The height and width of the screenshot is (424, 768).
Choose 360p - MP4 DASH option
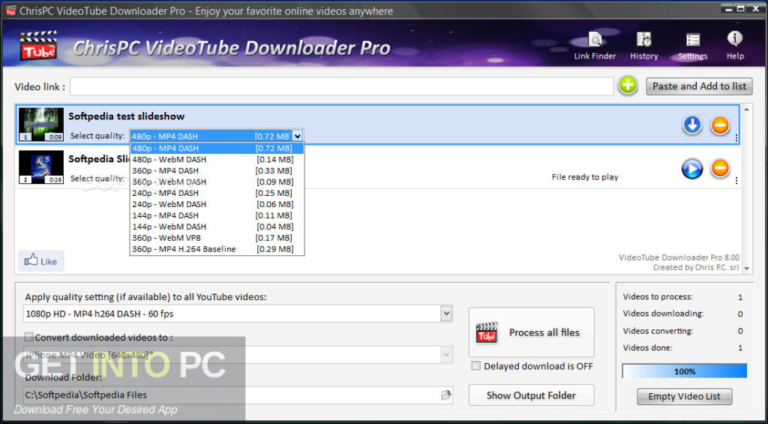pyautogui.click(x=217, y=171)
